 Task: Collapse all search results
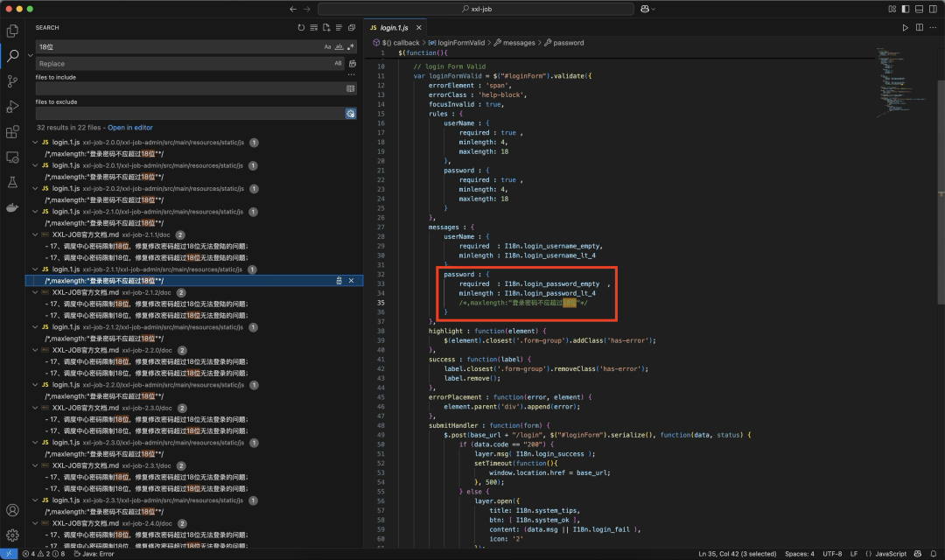coord(352,28)
